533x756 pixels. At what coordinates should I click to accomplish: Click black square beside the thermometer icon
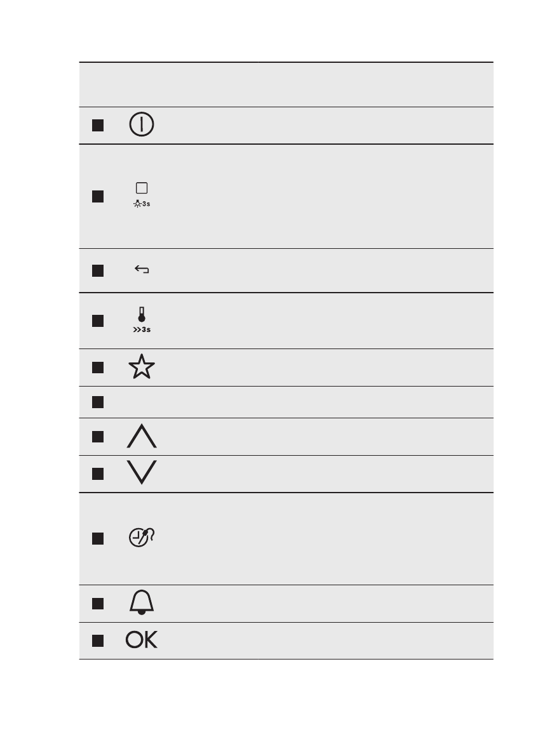click(97, 321)
